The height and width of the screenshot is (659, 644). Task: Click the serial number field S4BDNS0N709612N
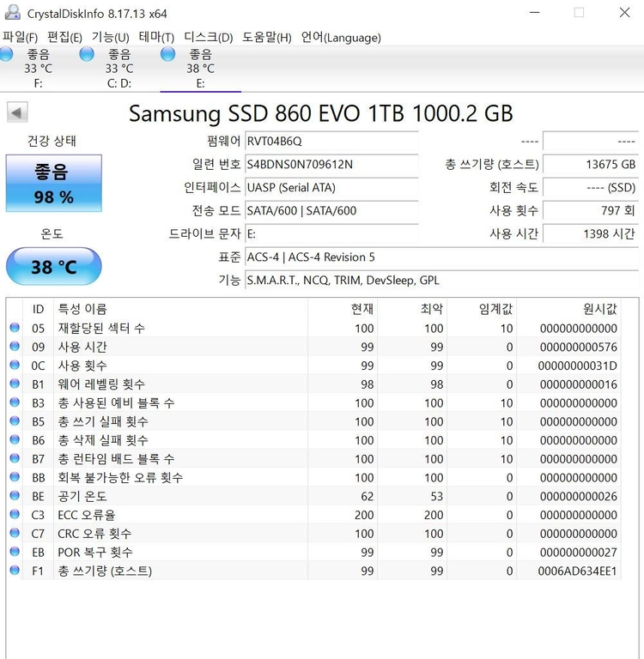click(331, 164)
